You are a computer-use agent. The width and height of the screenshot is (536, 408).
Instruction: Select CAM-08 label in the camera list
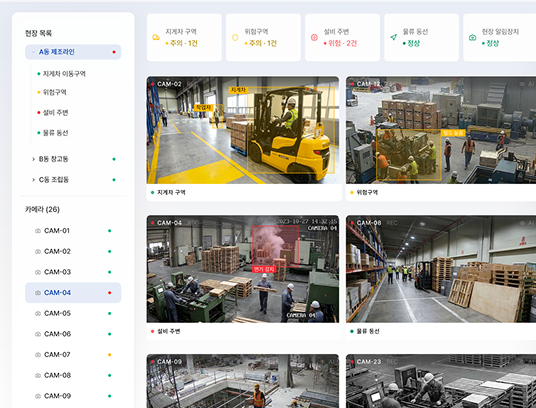(x=57, y=376)
